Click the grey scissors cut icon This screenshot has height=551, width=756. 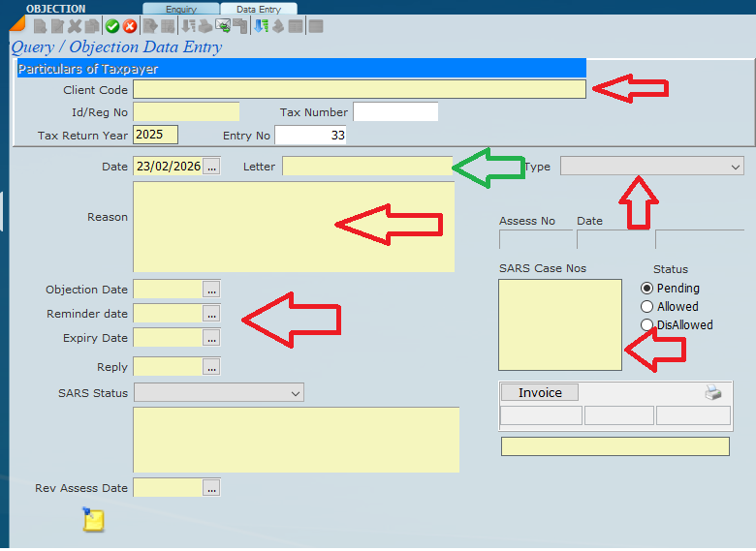coord(75,26)
